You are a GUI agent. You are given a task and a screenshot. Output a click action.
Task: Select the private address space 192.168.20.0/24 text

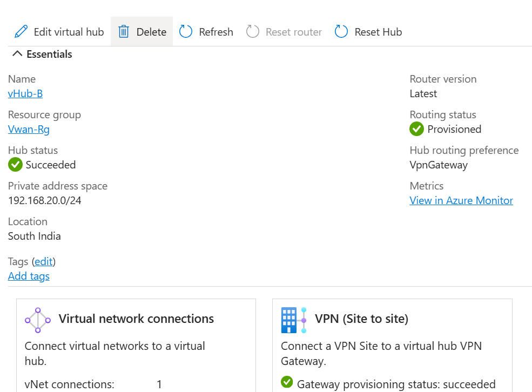coord(43,200)
